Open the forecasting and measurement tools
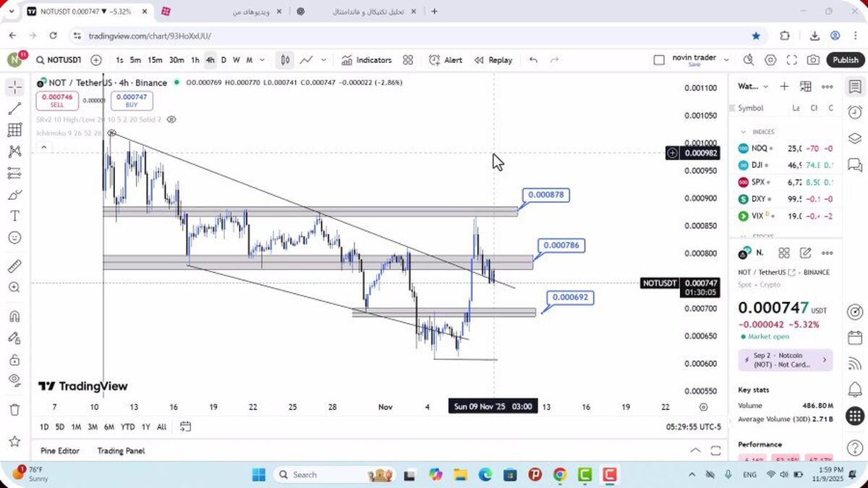The image size is (868, 488). click(x=14, y=173)
